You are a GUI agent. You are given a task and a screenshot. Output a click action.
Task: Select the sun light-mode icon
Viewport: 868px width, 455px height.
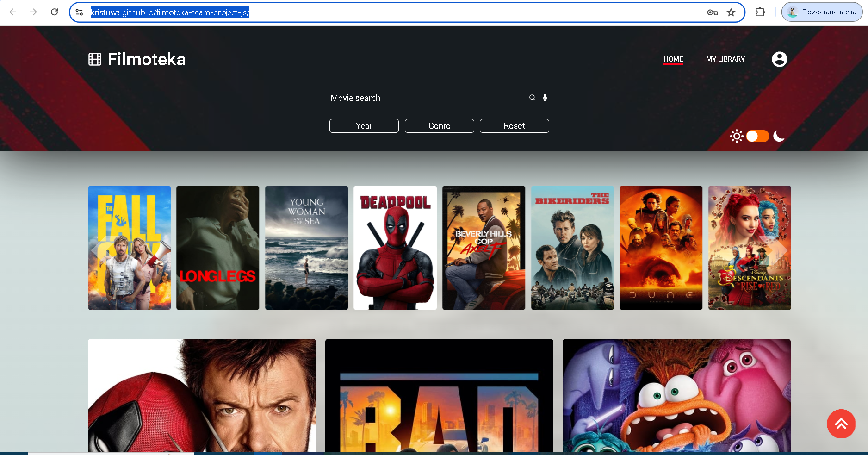click(737, 136)
